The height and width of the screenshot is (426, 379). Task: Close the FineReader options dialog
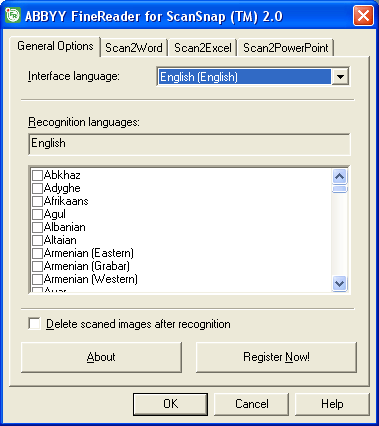coord(363,16)
